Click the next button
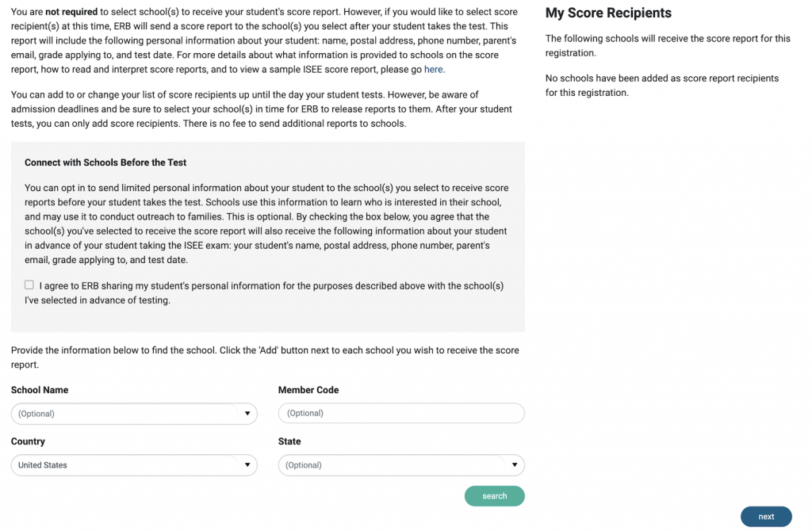812x531 pixels. pyautogui.click(x=766, y=517)
